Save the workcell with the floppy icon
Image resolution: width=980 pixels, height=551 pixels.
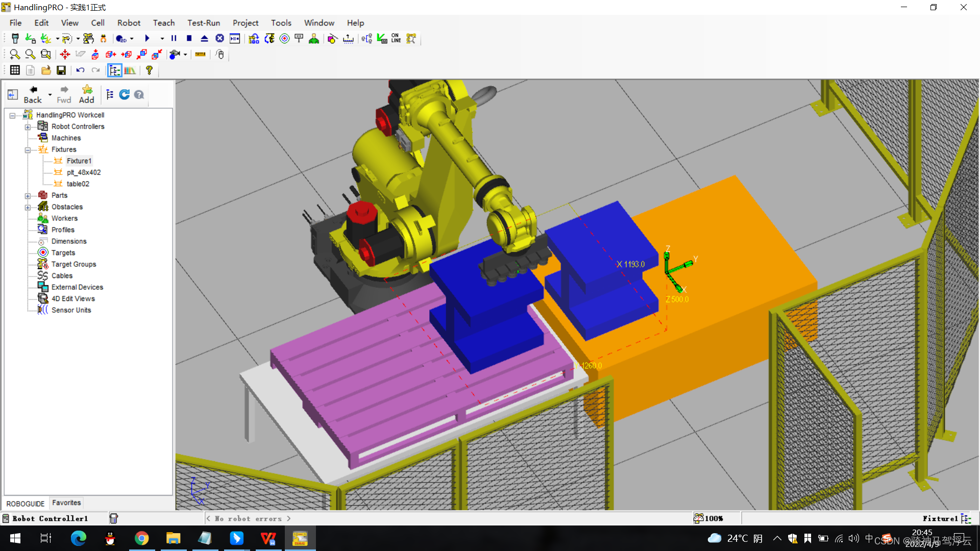tap(61, 70)
